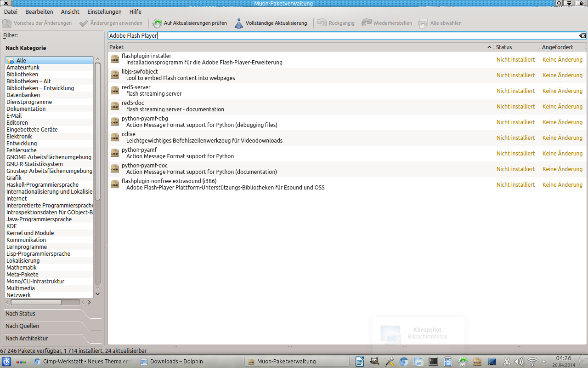Click Nicht installiert status of python-pyamf
Image resolution: width=588 pixels, height=368 pixels.
[515, 153]
